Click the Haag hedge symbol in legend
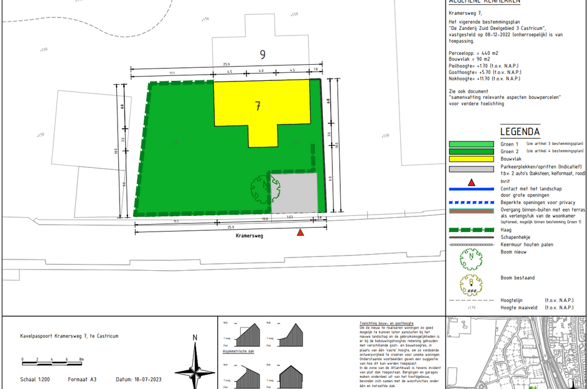This screenshot has height=389, width=588. pyautogui.click(x=472, y=230)
